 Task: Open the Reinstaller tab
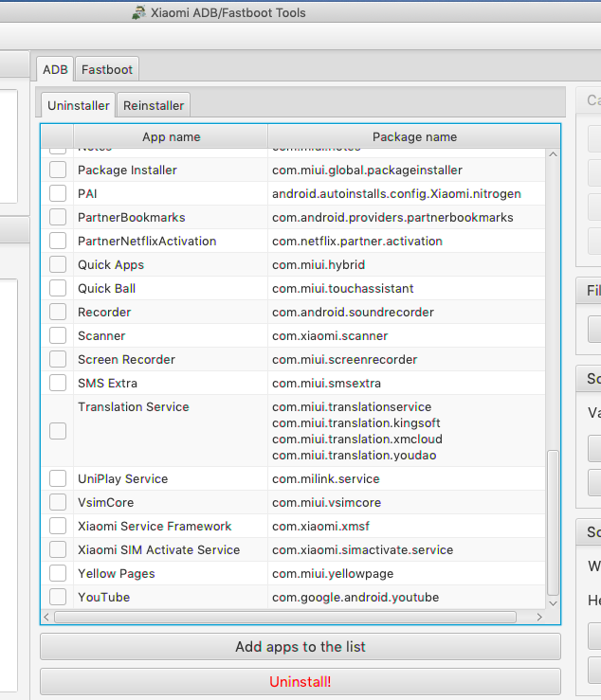coord(154,105)
